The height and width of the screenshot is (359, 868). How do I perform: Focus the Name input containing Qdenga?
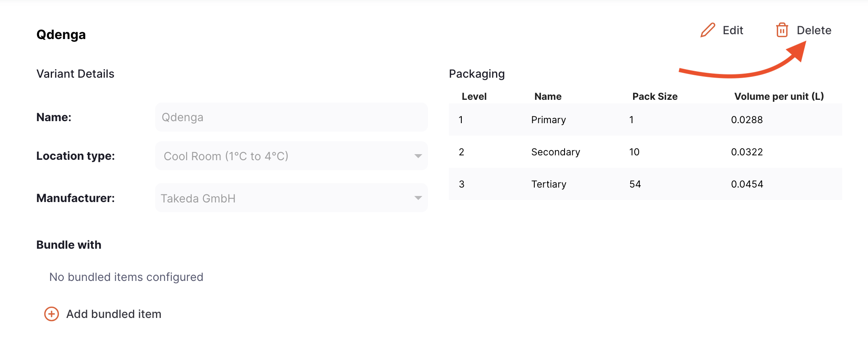[291, 117]
